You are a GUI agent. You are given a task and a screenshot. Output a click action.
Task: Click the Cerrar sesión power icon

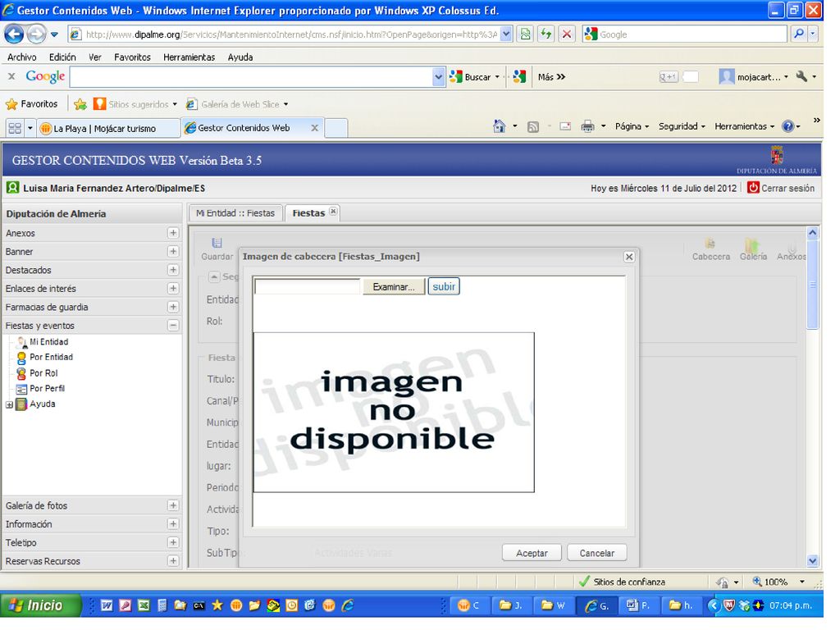753,188
